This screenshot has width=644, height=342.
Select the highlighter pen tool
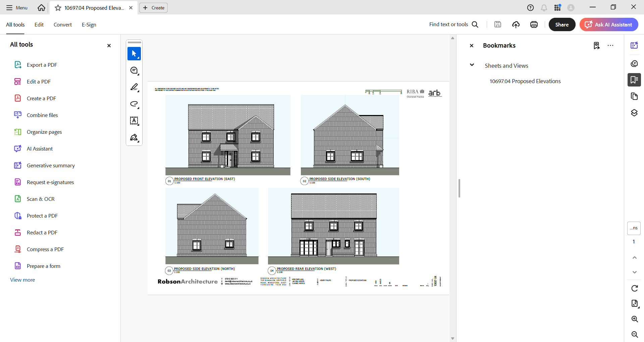(x=134, y=87)
